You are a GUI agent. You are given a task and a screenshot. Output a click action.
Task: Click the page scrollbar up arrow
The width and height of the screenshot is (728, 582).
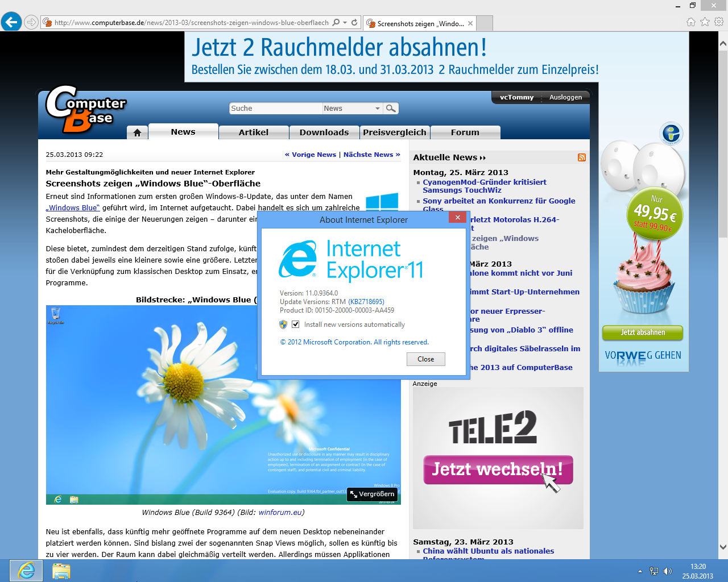[723, 43]
